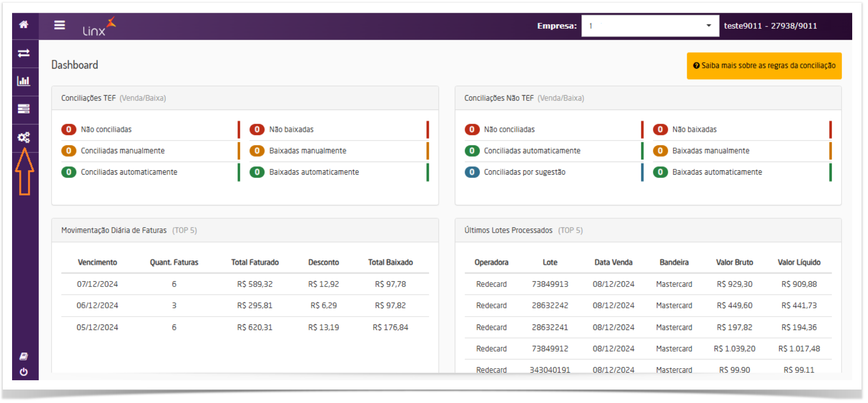Select the 07/12/2024 invoice row
Viewport: 868px width, 403px height.
click(x=245, y=284)
